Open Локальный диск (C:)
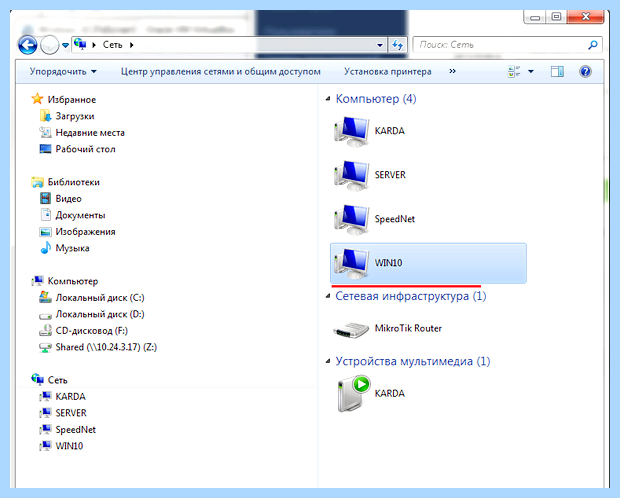 pos(100,297)
